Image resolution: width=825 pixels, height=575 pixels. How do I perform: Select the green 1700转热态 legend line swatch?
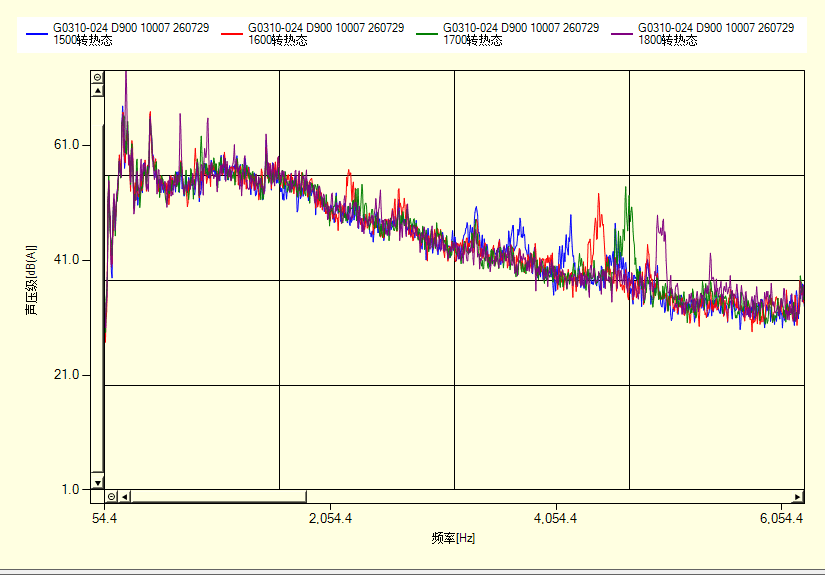tap(427, 34)
